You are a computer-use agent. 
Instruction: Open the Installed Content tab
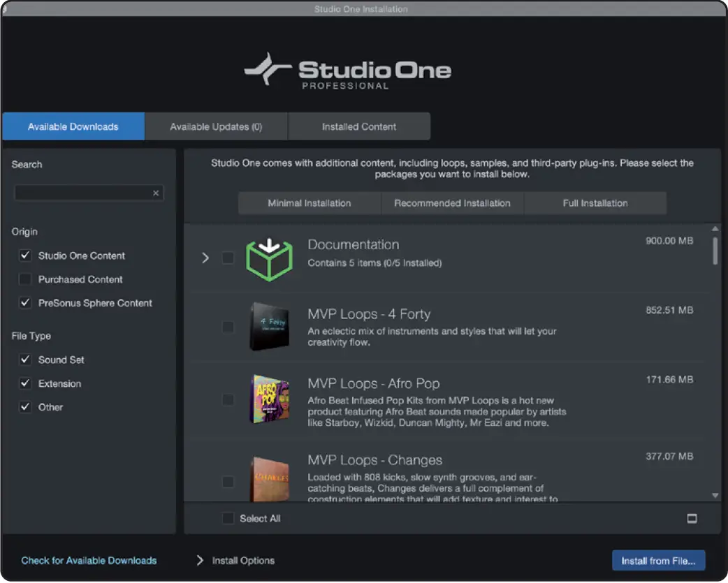pyautogui.click(x=359, y=126)
